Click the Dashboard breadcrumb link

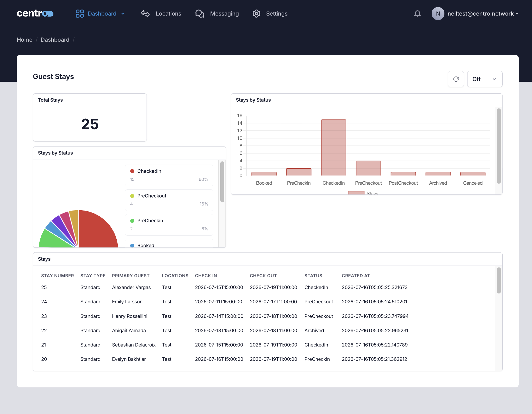coord(55,40)
